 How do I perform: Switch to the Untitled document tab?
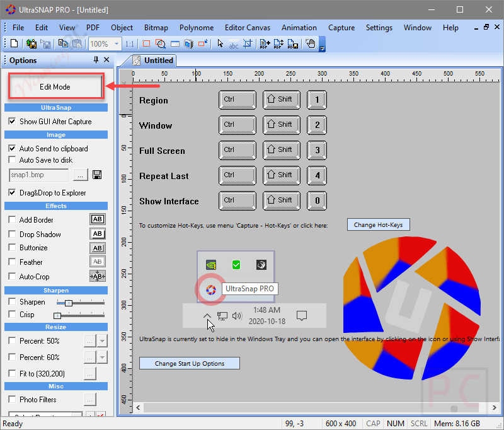(x=154, y=60)
